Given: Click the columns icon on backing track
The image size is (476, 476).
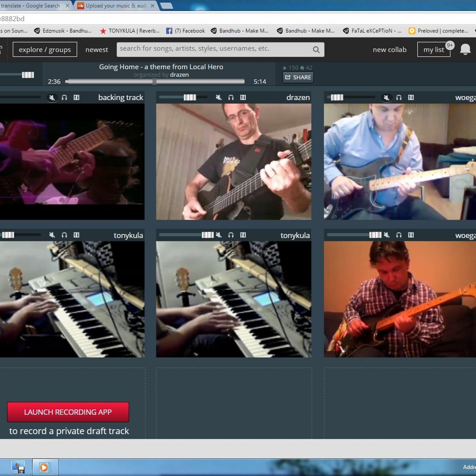Looking at the screenshot, I should coord(76,98).
